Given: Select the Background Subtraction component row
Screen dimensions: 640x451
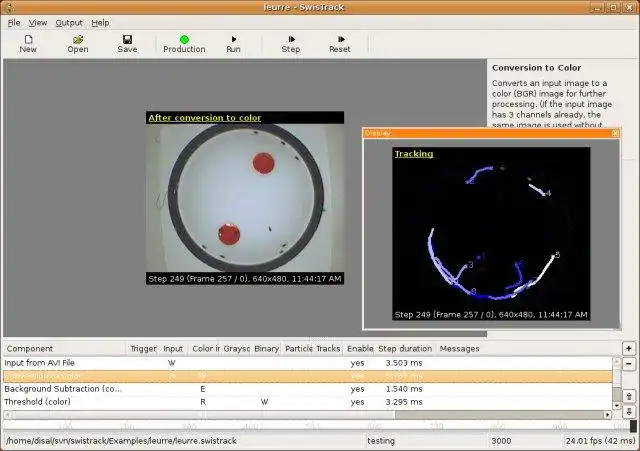Looking at the screenshot, I should point(64,389).
